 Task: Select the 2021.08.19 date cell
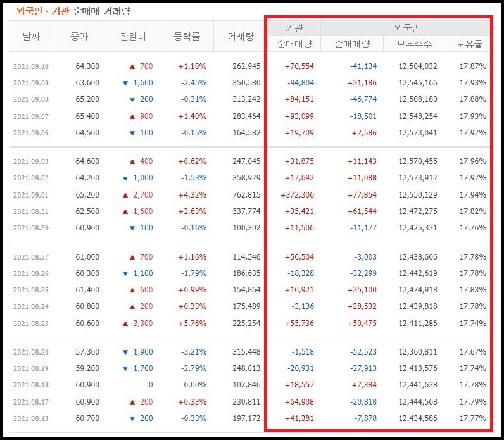pos(31,368)
